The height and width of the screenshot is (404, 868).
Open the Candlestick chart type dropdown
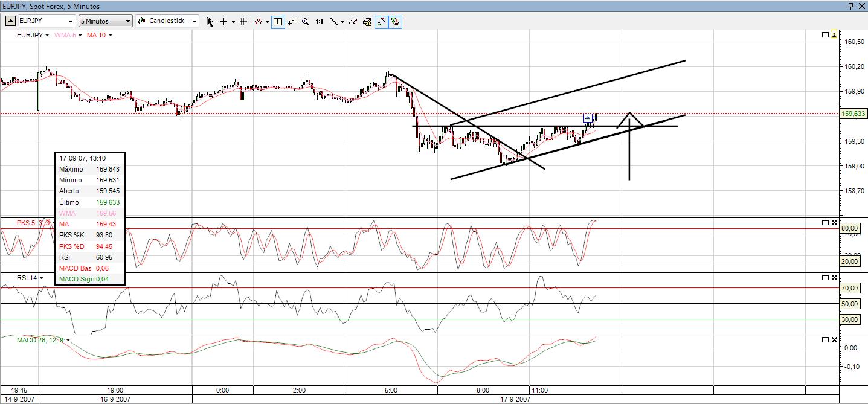click(167, 21)
